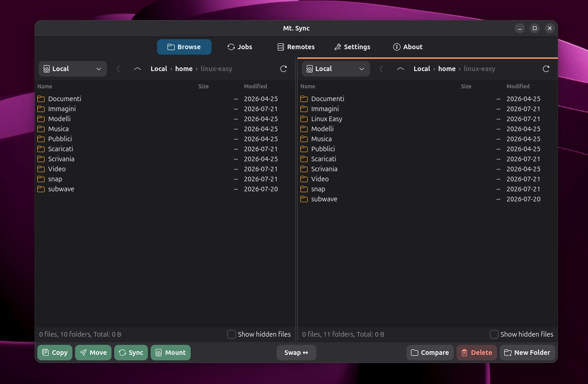588x384 pixels.
Task: Switch to the Jobs tab
Action: point(240,47)
